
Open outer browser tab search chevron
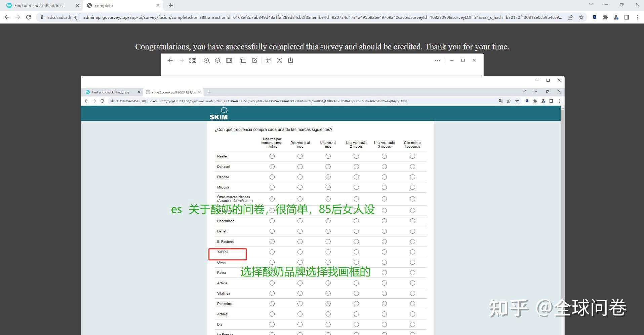[x=591, y=5]
